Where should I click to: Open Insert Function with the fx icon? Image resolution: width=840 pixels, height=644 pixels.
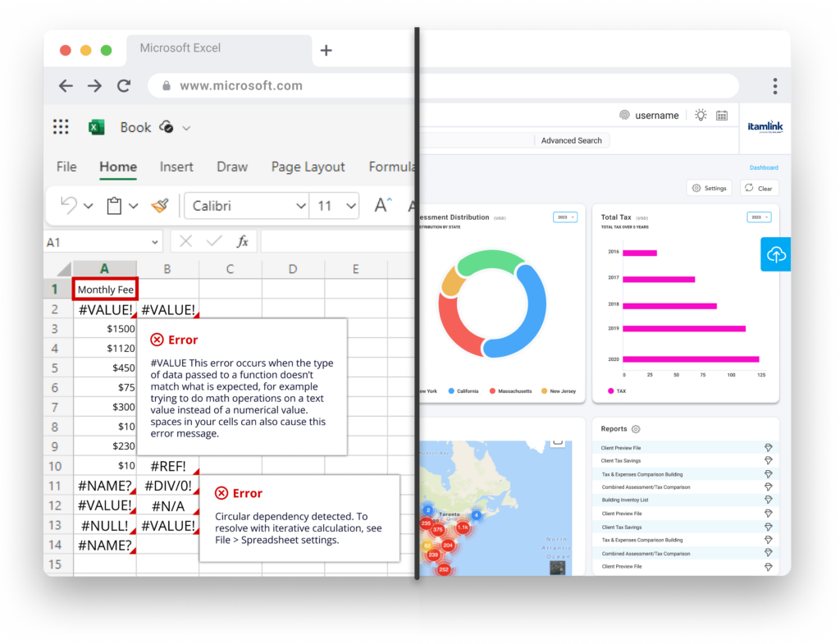point(243,242)
